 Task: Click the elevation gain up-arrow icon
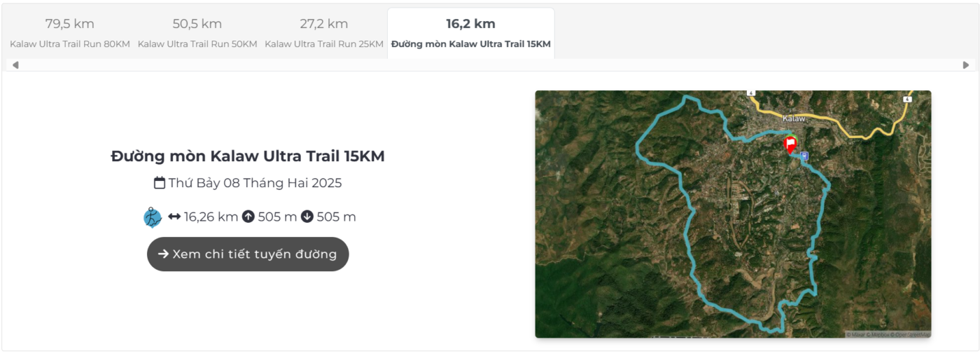[248, 217]
